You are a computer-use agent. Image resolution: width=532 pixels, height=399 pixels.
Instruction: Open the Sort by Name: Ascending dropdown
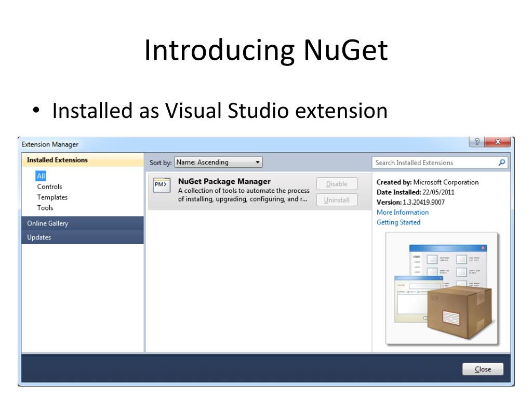(218, 162)
